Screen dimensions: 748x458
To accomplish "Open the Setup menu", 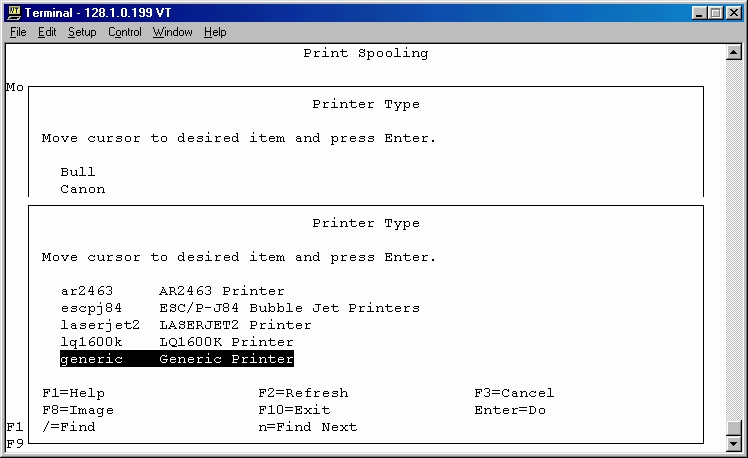I will (x=82, y=32).
